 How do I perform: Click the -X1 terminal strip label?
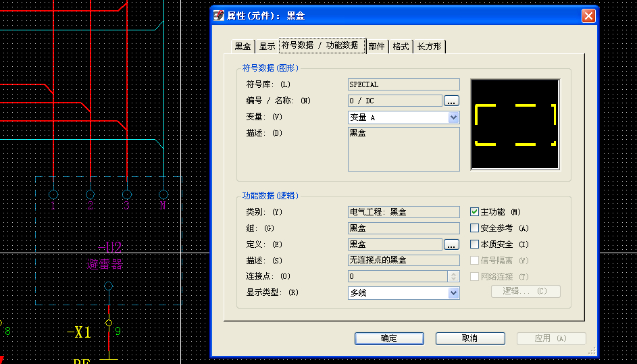[x=79, y=333]
